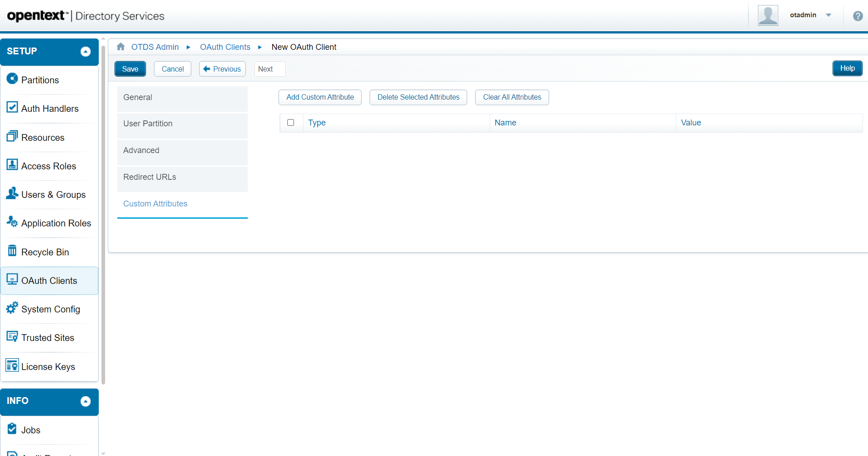The image size is (868, 456).
Task: Click the Add Custom Attribute button
Action: point(320,97)
